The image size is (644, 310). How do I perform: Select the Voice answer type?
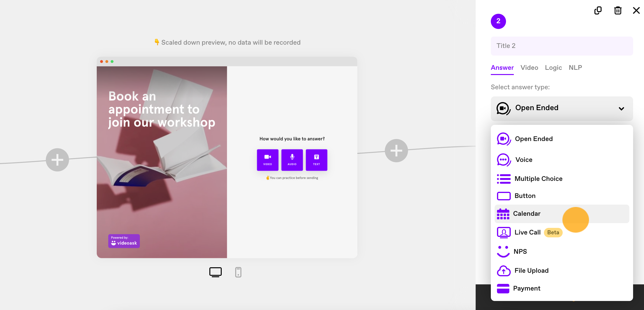pos(561,160)
